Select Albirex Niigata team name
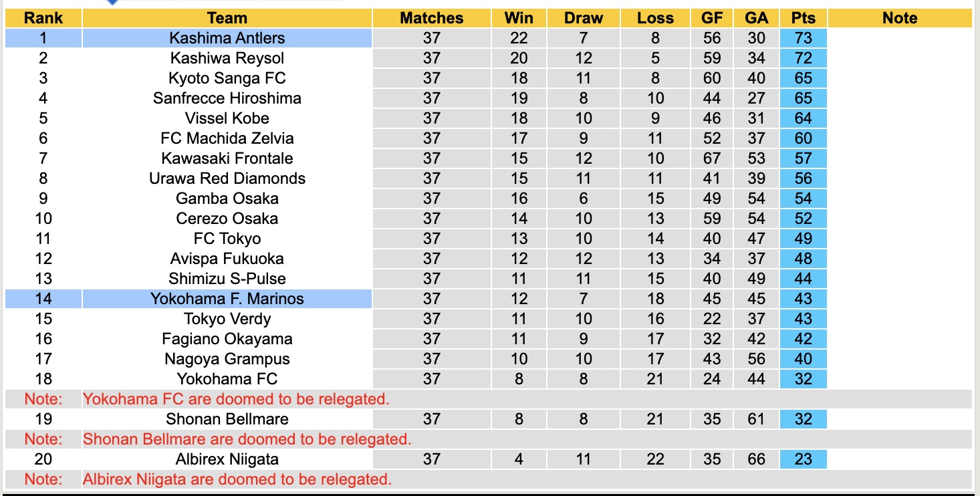 pyautogui.click(x=227, y=459)
